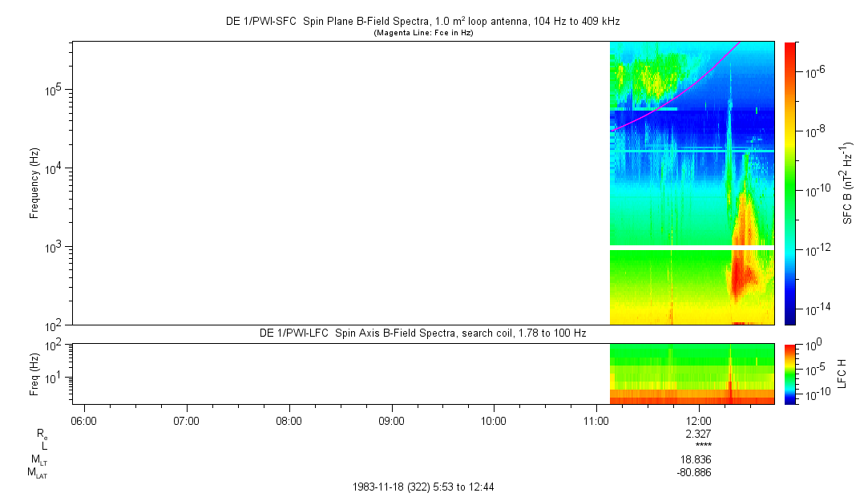Image resolution: width=868 pixels, height=497 pixels.
Task: Click the date range text below the plot
Action: point(428,487)
